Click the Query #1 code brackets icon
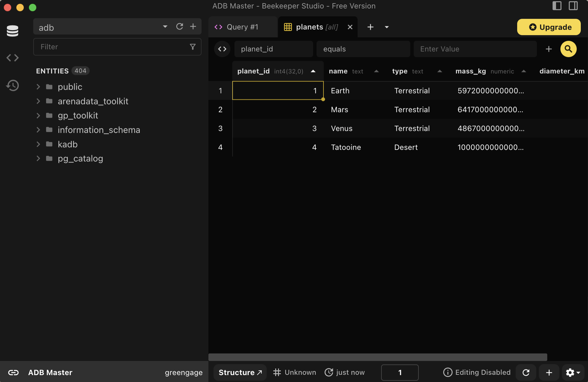 tap(218, 27)
